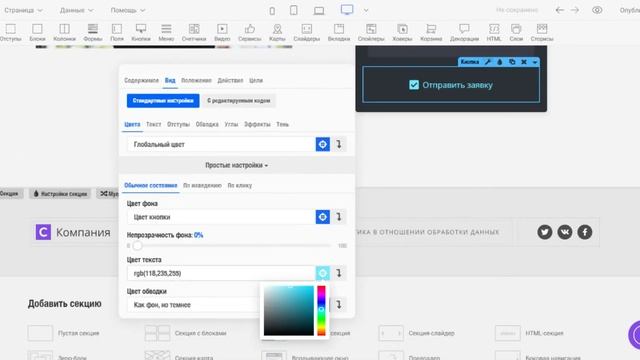Add a Сторисы element
This screenshot has width=640, height=360.
click(542, 32)
